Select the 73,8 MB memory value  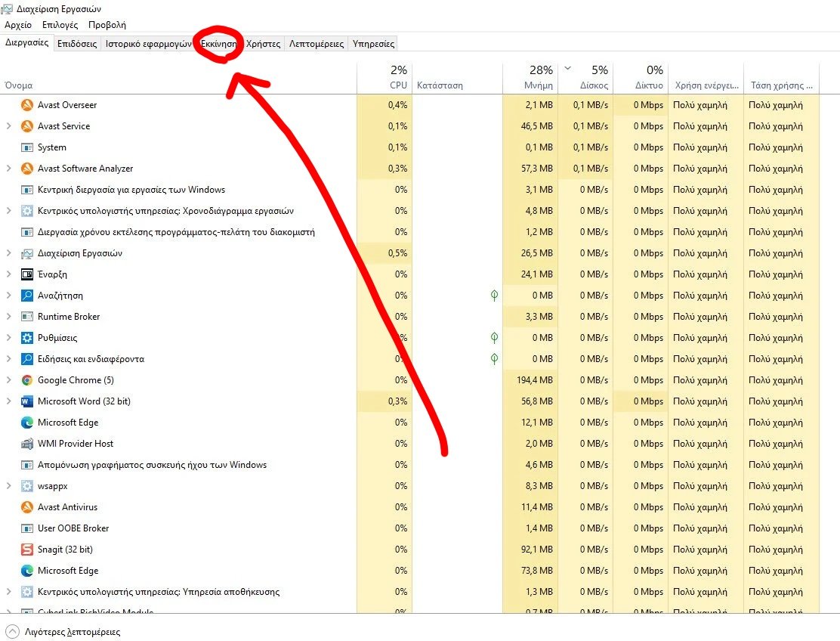pos(537,571)
